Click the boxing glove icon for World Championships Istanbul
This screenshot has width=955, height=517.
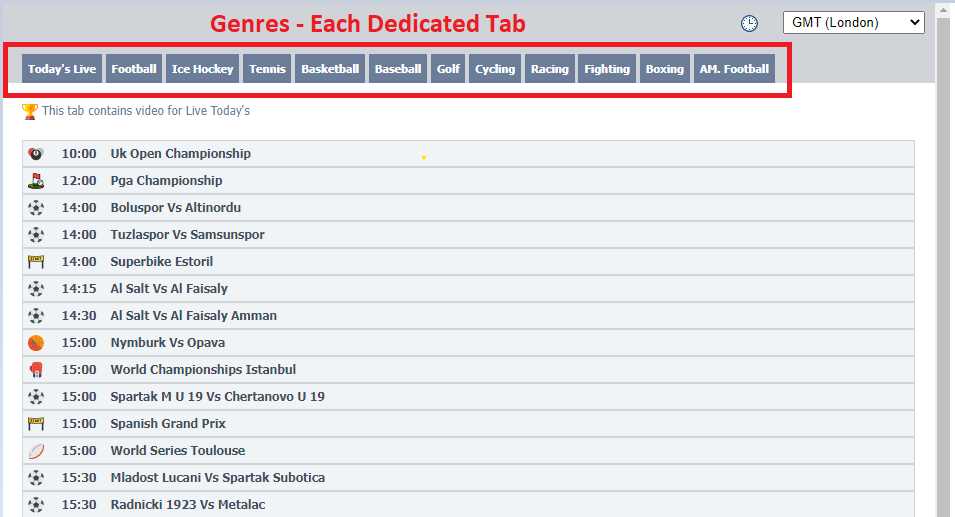pyautogui.click(x=36, y=370)
